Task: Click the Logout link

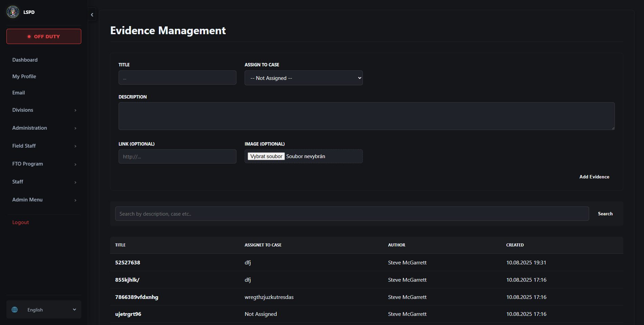Action: click(21, 222)
